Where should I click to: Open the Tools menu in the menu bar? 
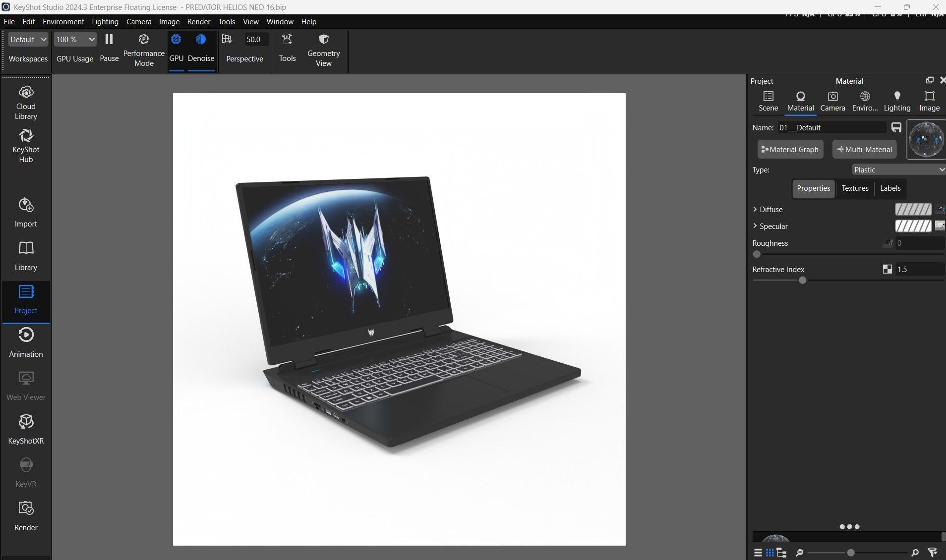coord(227,21)
